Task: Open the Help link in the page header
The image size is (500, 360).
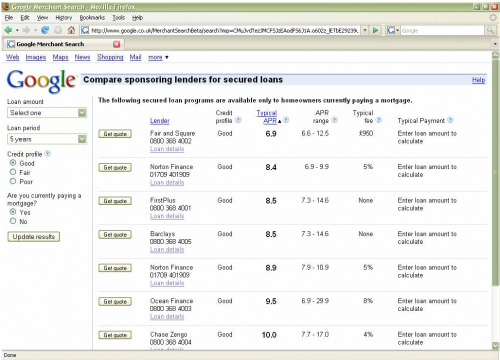Action: coord(478,80)
